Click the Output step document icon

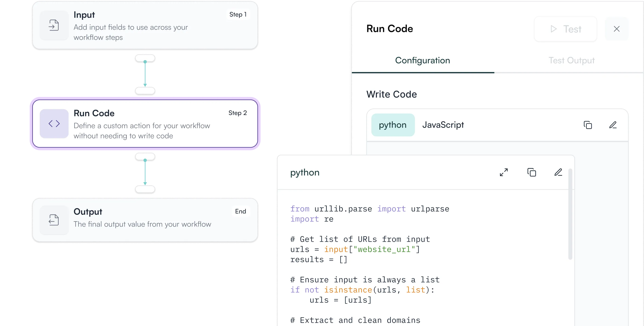[54, 220]
